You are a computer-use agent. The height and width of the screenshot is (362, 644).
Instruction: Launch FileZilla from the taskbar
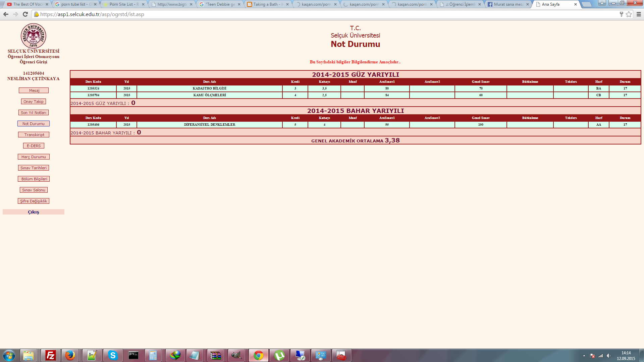click(x=51, y=355)
